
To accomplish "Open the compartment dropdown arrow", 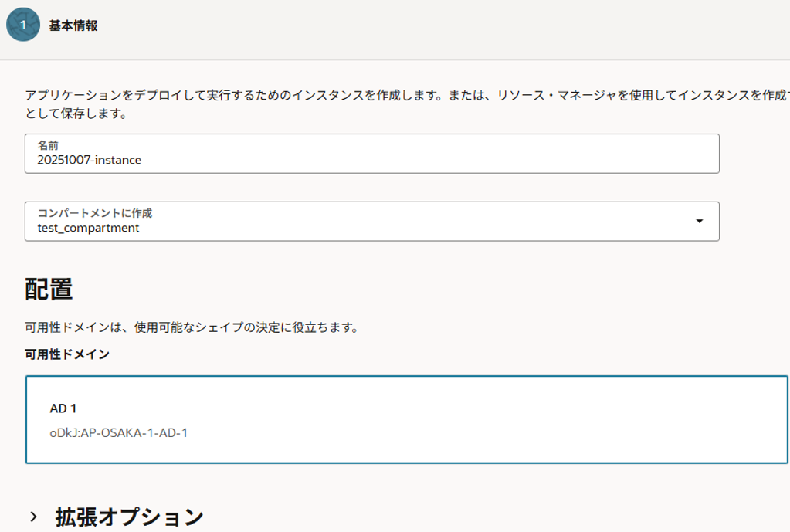I will pos(699,221).
